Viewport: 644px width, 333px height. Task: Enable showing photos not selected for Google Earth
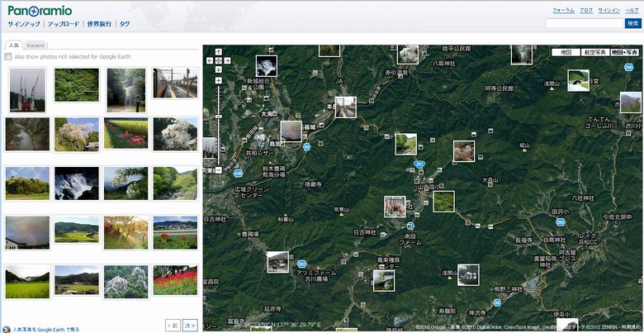[8, 57]
